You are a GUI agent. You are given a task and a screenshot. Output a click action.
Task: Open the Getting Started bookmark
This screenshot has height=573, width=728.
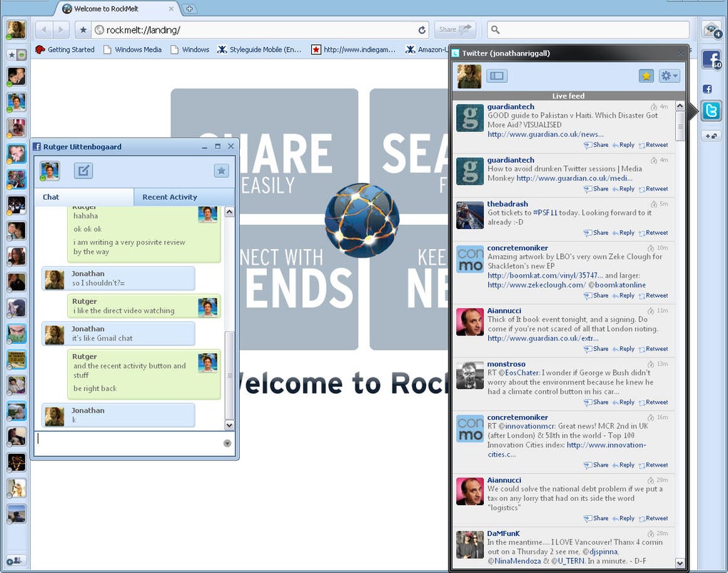(x=65, y=49)
